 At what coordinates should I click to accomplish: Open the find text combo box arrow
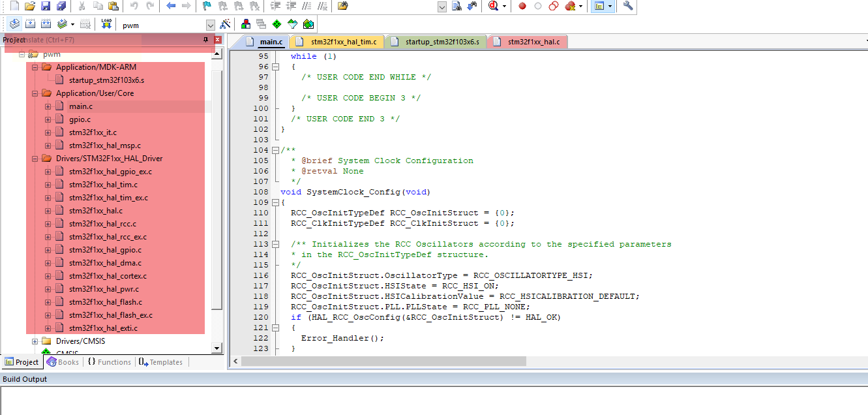pos(442,7)
